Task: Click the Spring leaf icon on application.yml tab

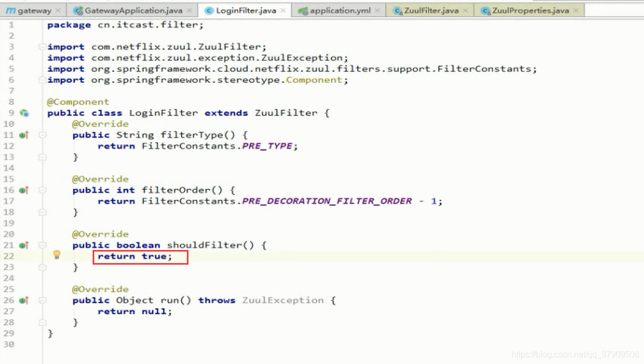Action: click(303, 10)
